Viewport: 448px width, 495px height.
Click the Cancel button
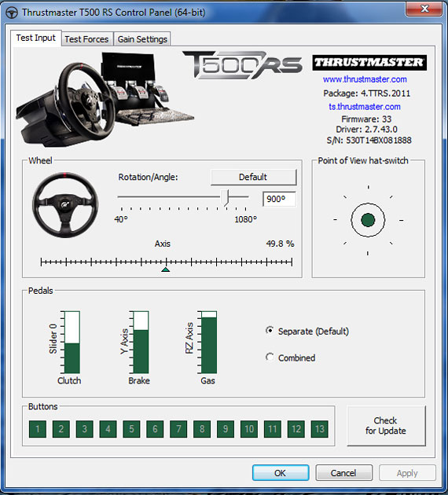[x=343, y=472]
